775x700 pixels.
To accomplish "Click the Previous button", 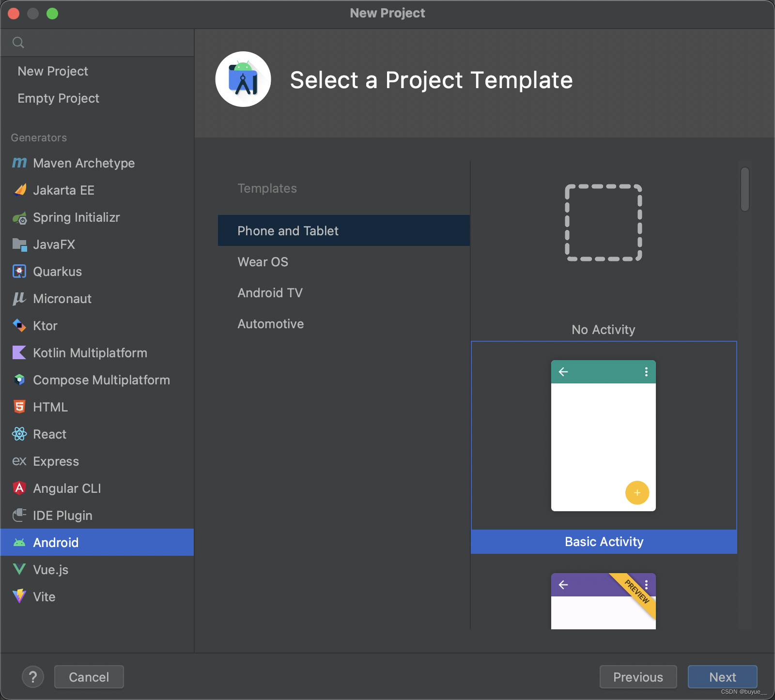I will (x=638, y=677).
